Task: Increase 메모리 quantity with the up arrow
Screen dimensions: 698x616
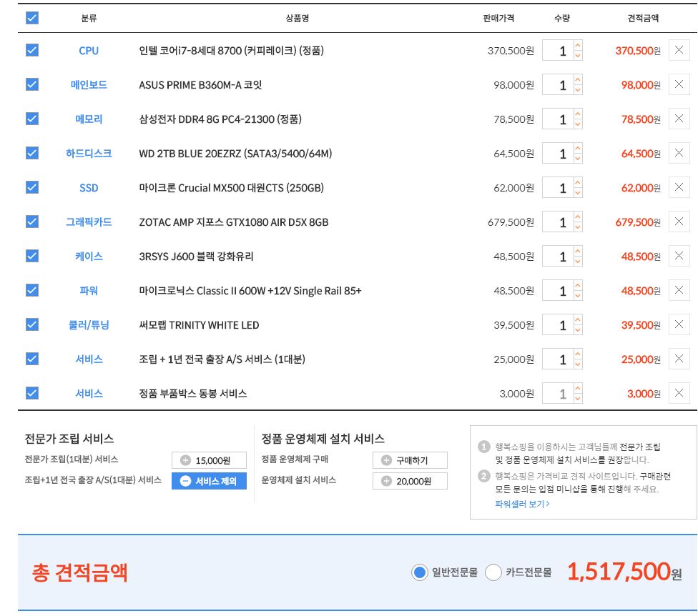Action: [578, 114]
